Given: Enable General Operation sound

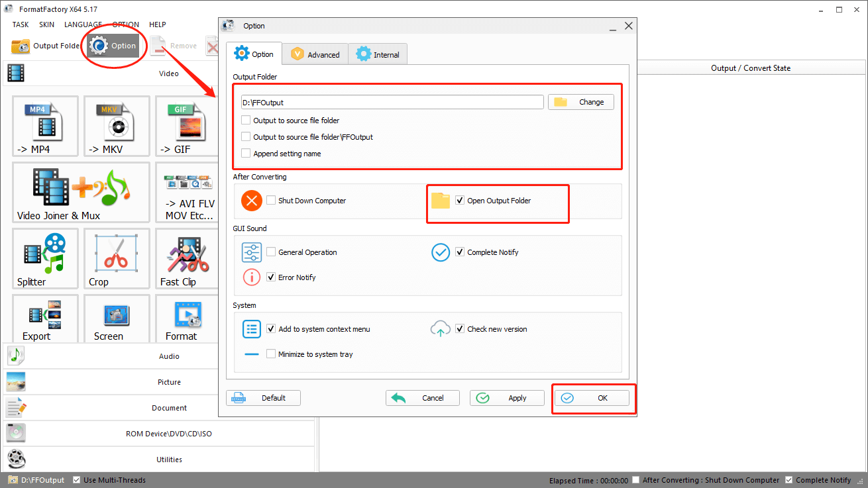Looking at the screenshot, I should (x=271, y=252).
